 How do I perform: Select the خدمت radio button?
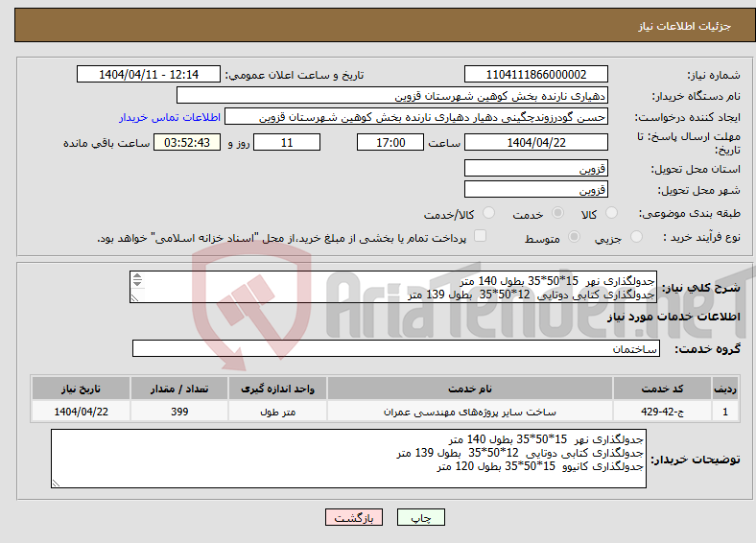point(557,213)
